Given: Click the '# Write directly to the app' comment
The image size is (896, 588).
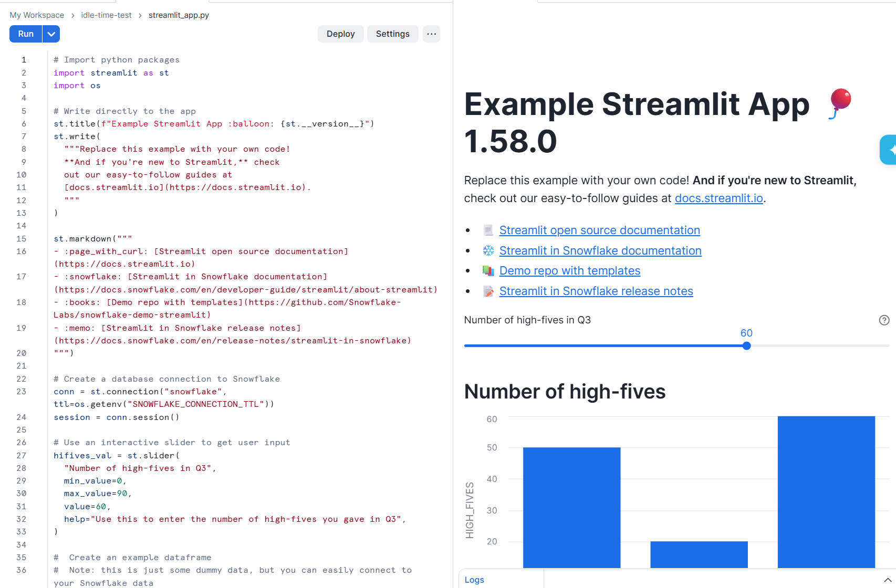Looking at the screenshot, I should tap(124, 111).
